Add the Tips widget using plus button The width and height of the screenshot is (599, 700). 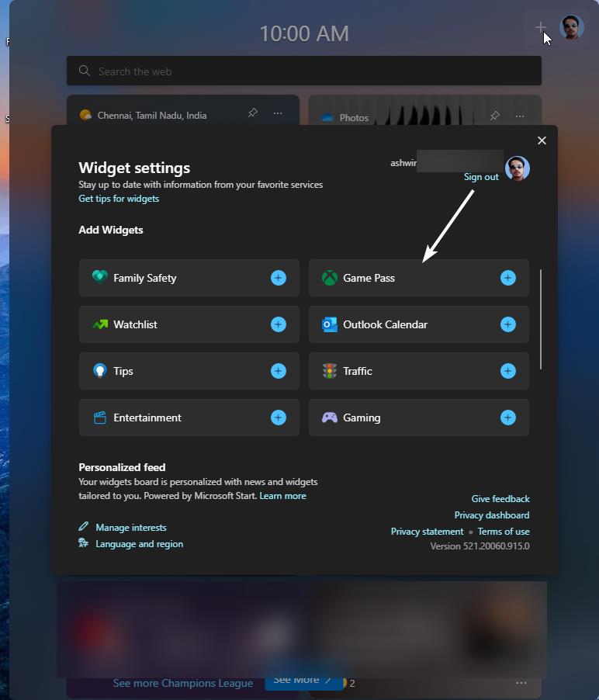point(278,371)
